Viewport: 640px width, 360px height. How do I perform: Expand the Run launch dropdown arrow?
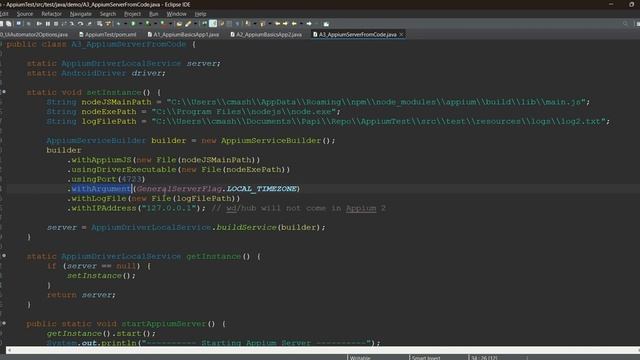pos(140,24)
